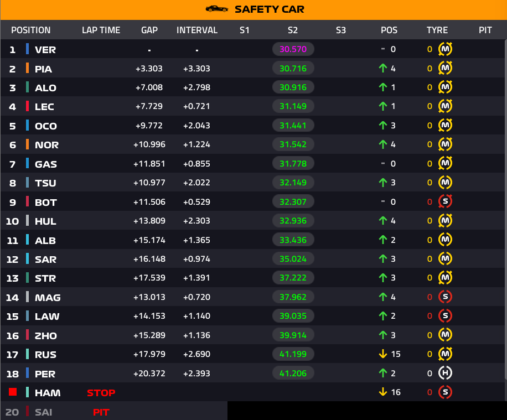Click the S2 column header
The image size is (507, 420).
click(293, 30)
